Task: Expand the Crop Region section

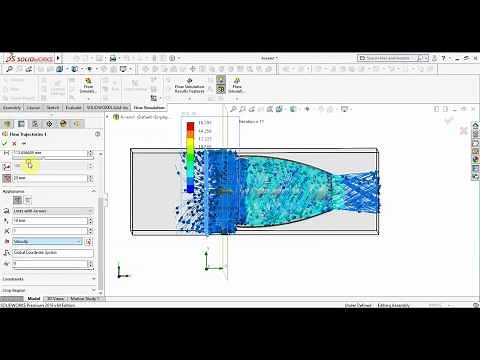Action: pyautogui.click(x=94, y=290)
